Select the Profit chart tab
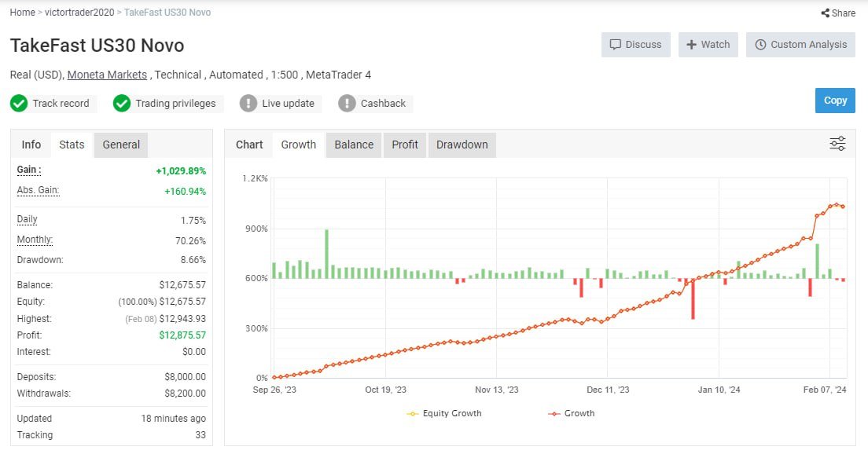This screenshot has height=454, width=868. (x=405, y=145)
